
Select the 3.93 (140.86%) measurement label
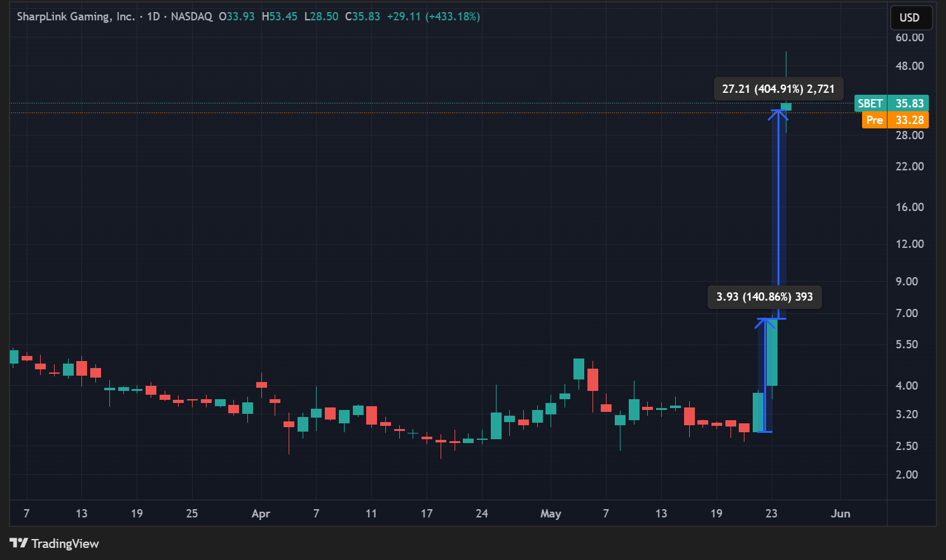tap(764, 297)
